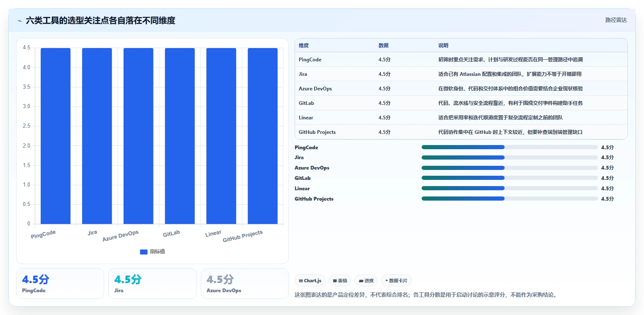Screen dimensions: 644x315
Task: Click the heading 六类工具的选型关注点各自落在不同维度
Action: coord(100,20)
